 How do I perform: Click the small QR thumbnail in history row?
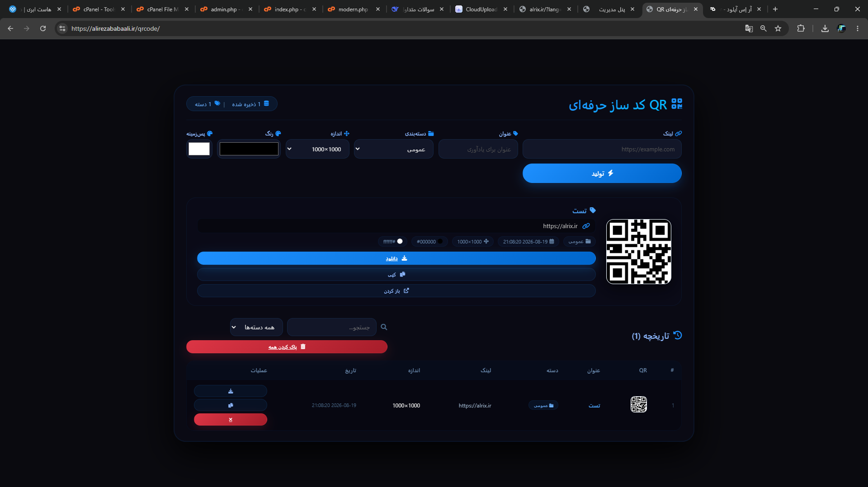point(638,405)
